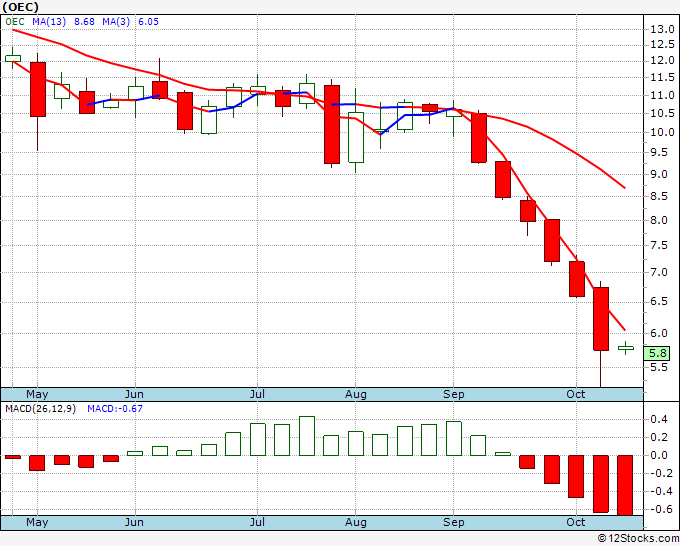This screenshot has height=546, width=680.
Task: Click Aug on the MACD time axis
Action: pos(356,522)
